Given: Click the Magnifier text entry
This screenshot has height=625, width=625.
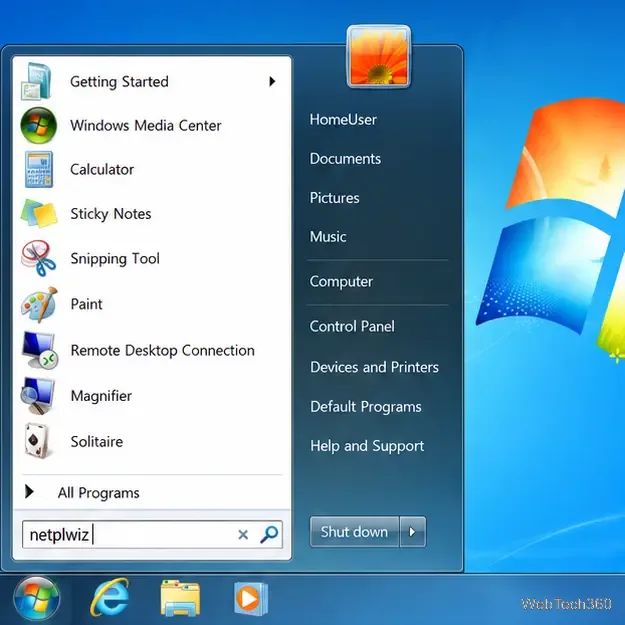Looking at the screenshot, I should 101,396.
